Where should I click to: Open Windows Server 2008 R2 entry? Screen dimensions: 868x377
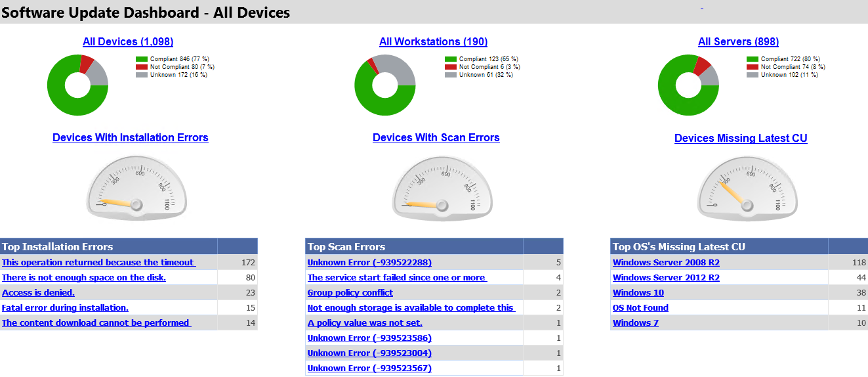click(667, 263)
